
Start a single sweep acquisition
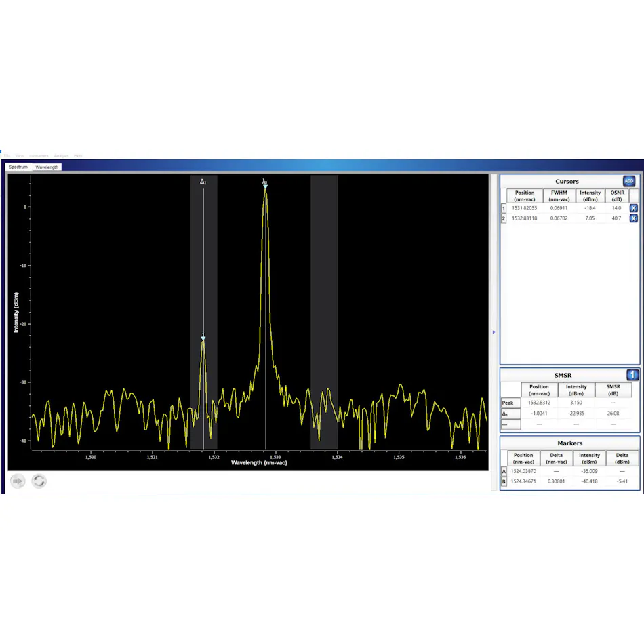point(18,481)
